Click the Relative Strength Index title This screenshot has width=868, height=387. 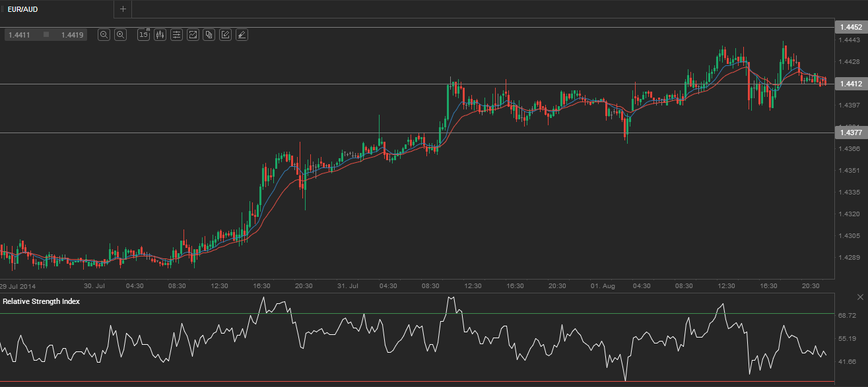(42, 301)
